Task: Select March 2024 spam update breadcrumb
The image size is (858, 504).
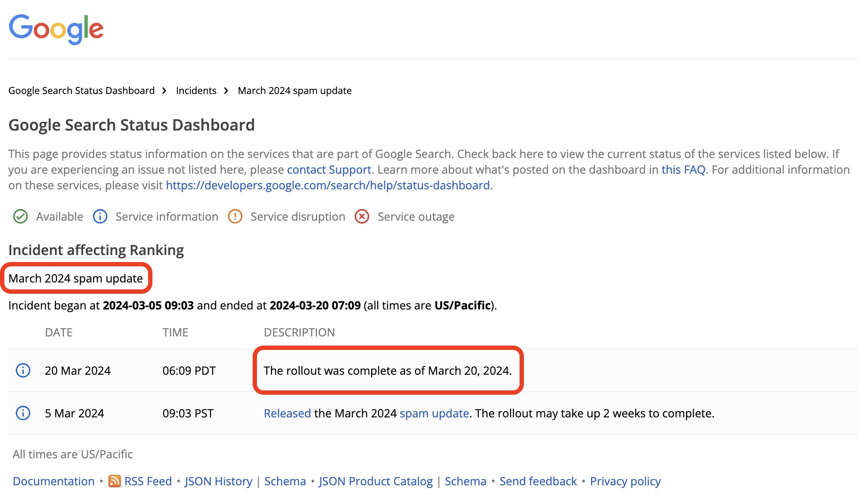Action: [294, 91]
